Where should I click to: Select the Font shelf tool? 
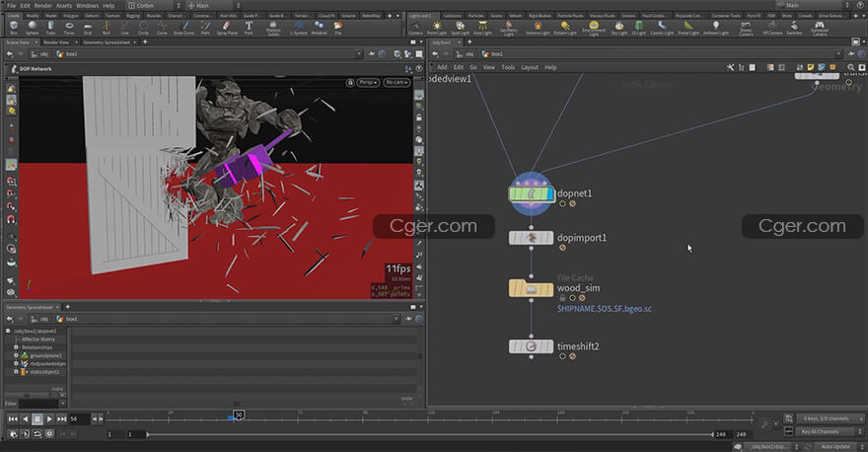coord(249,28)
